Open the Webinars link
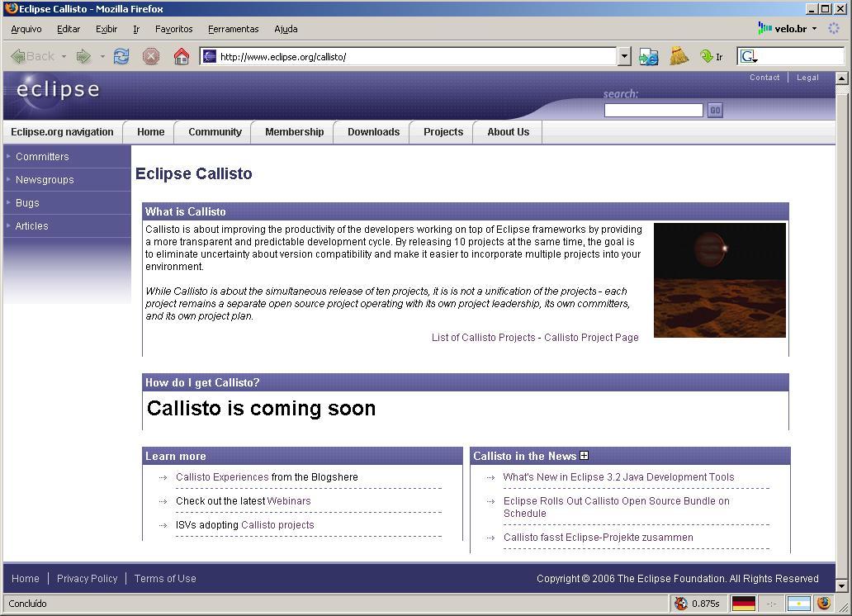The image size is (852, 616). (x=289, y=500)
